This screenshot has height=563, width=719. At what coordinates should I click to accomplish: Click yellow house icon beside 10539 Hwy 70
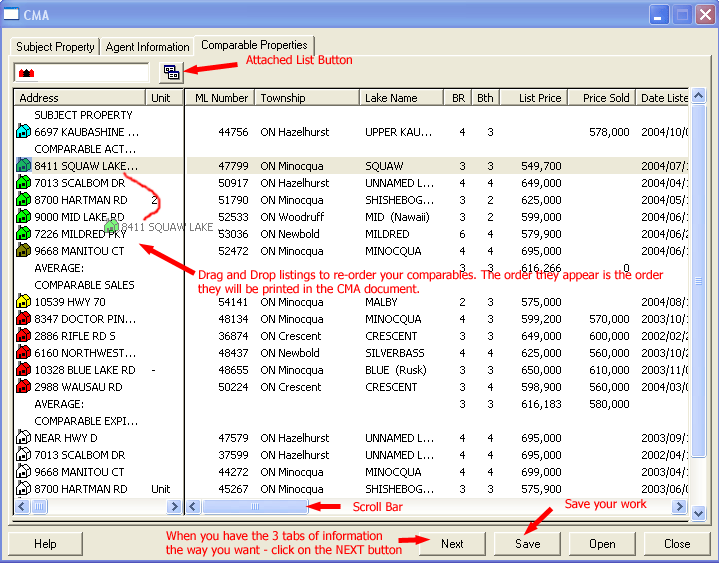coord(24,302)
